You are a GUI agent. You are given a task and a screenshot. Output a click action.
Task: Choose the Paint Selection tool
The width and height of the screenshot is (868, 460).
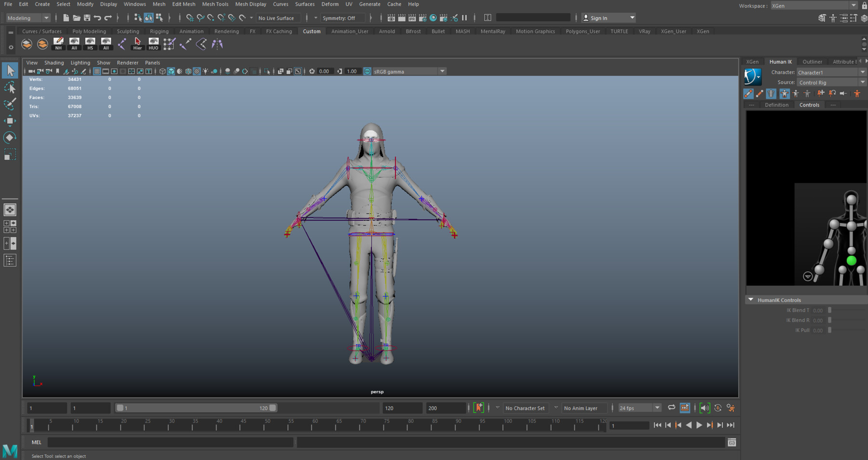[x=10, y=104]
